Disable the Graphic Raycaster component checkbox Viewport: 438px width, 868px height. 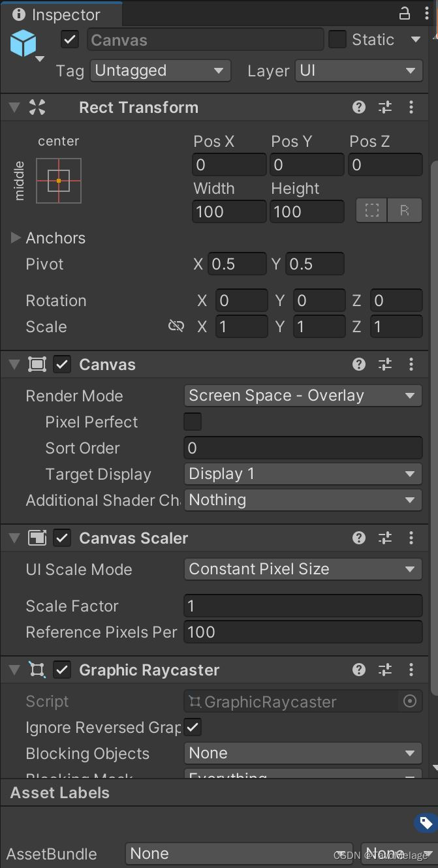tap(62, 670)
